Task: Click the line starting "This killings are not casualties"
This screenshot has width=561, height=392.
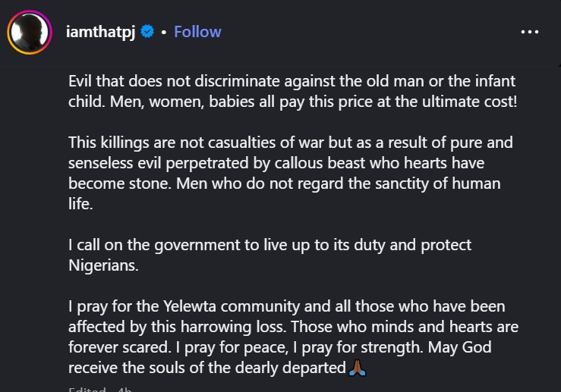Action: (x=291, y=143)
